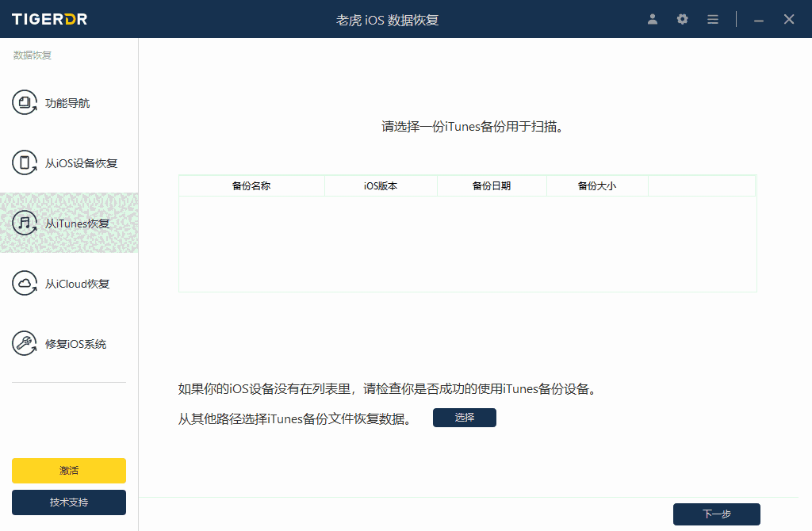Click the 从iOS设备恢复 phone icon
Screen dimensions: 812x531
25,162
